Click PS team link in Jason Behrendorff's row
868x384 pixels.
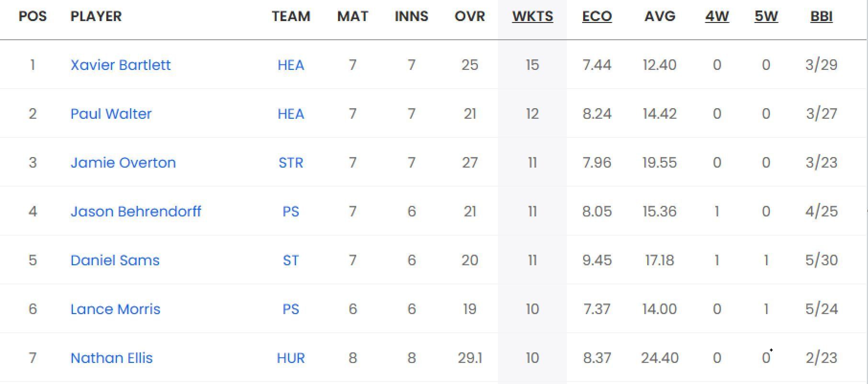point(291,211)
